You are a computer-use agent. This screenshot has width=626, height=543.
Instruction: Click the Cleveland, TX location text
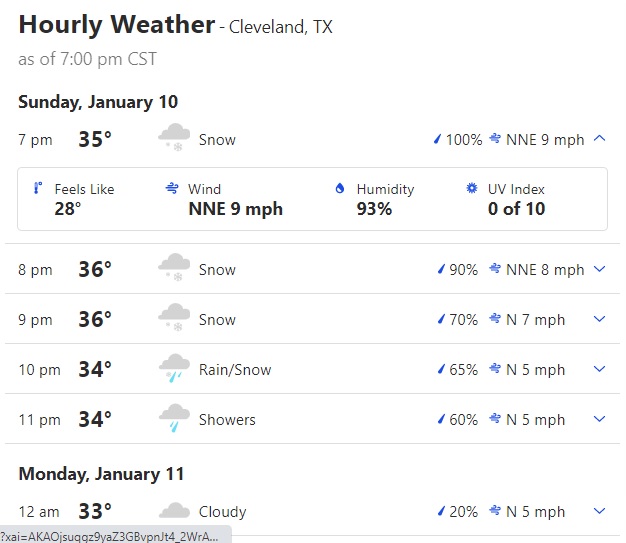280,27
